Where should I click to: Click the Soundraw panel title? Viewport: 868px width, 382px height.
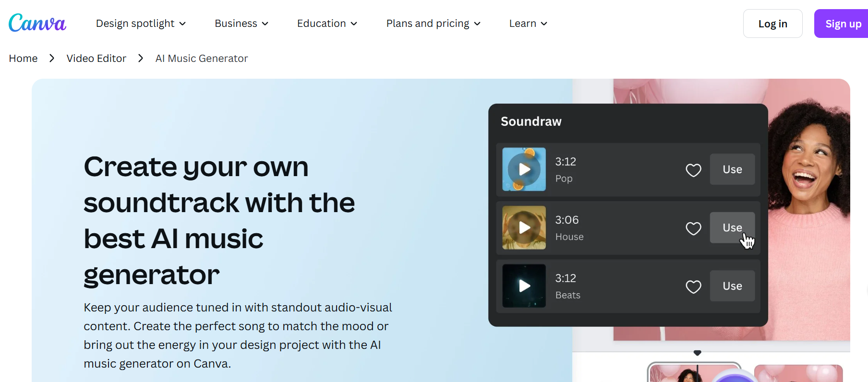pyautogui.click(x=531, y=121)
